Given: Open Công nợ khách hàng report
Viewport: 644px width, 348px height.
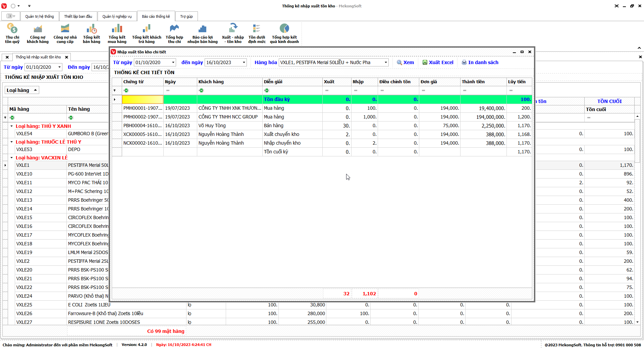Looking at the screenshot, I should point(38,33).
